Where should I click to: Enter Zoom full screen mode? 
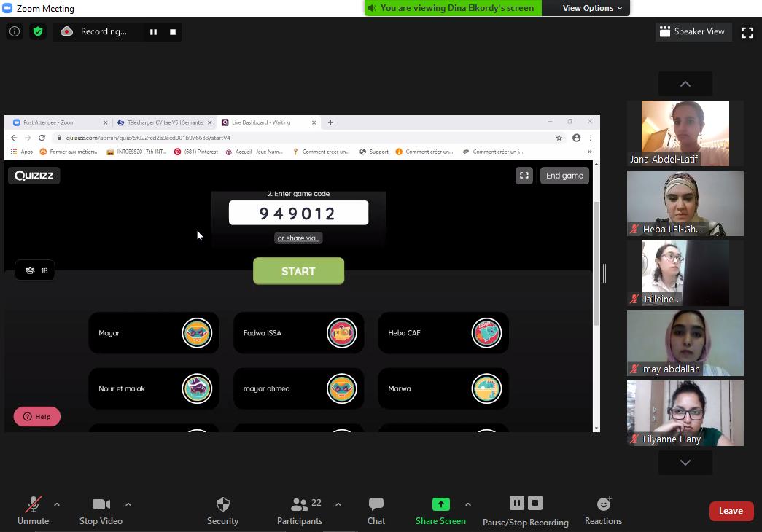(x=747, y=32)
